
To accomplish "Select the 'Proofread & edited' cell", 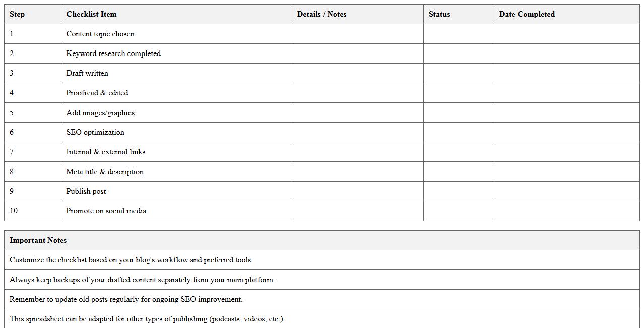I will pyautogui.click(x=97, y=93).
